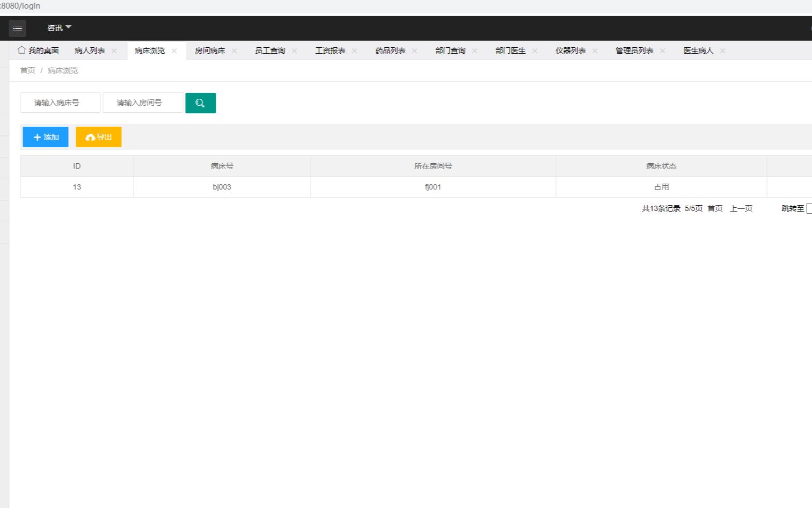Open the 药品列表 tab
This screenshot has width=812, height=508.
pos(390,50)
